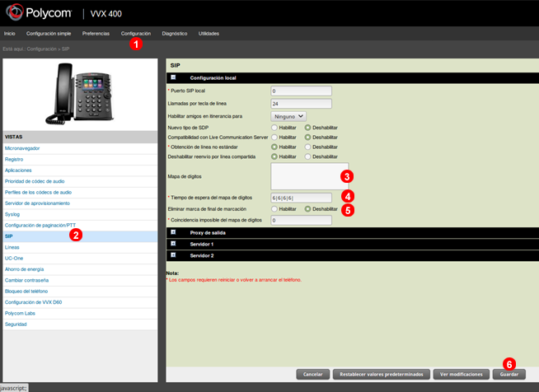This screenshot has height=392, width=539.
Task: Save changes with Guardar button
Action: tap(509, 374)
